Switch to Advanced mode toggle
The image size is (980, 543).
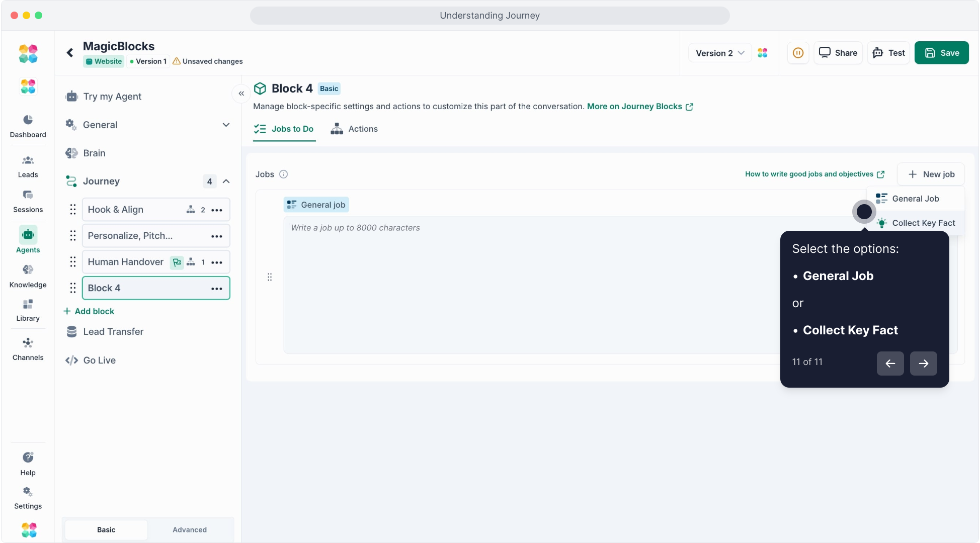point(190,529)
